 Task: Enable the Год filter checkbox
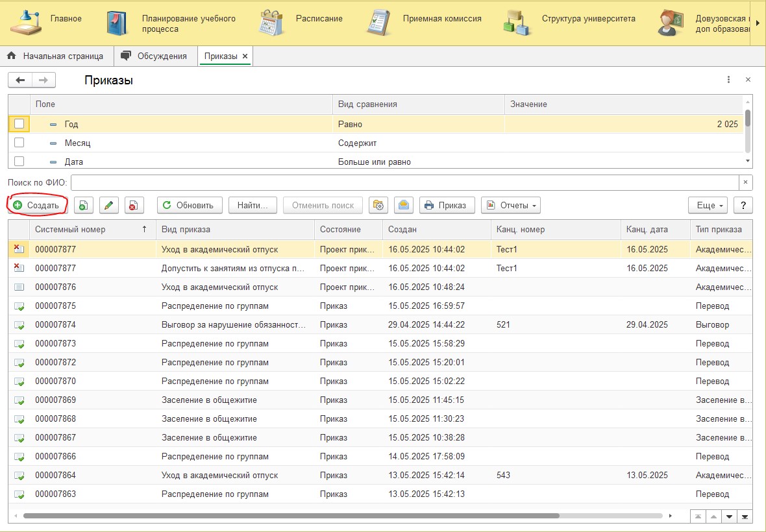pos(19,124)
